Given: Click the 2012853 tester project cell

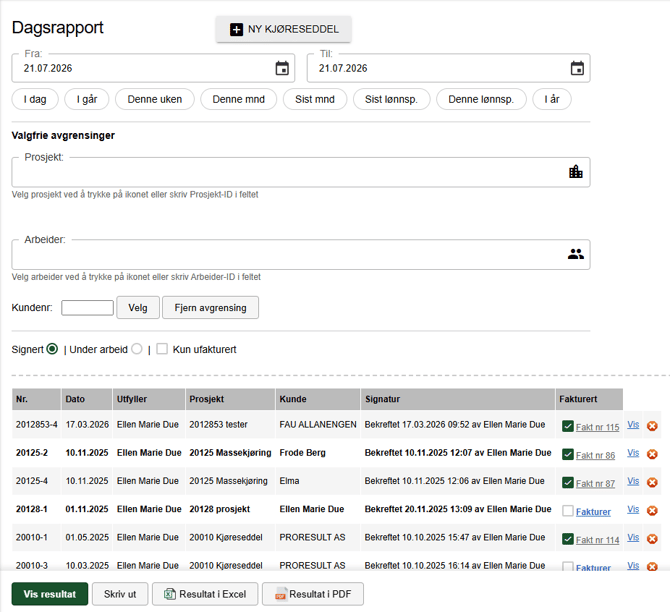Looking at the screenshot, I should (x=230, y=425).
